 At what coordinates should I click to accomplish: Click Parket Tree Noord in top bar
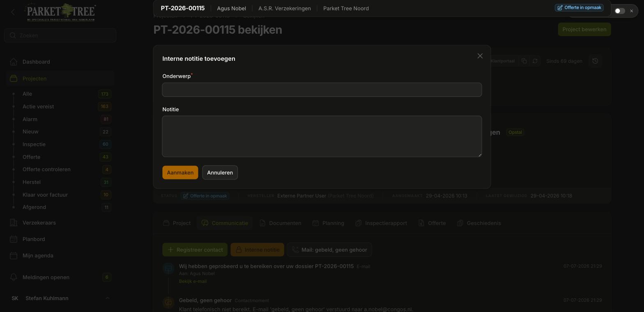tap(346, 8)
